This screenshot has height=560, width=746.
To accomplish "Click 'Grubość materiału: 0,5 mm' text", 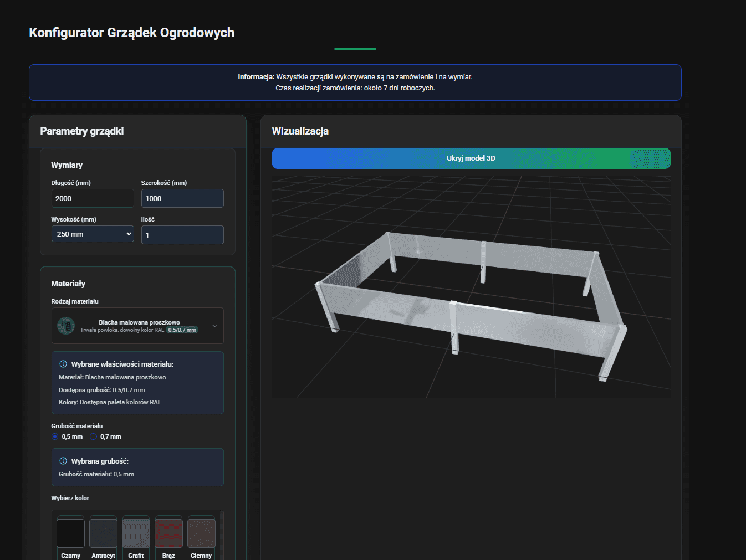I will point(96,474).
